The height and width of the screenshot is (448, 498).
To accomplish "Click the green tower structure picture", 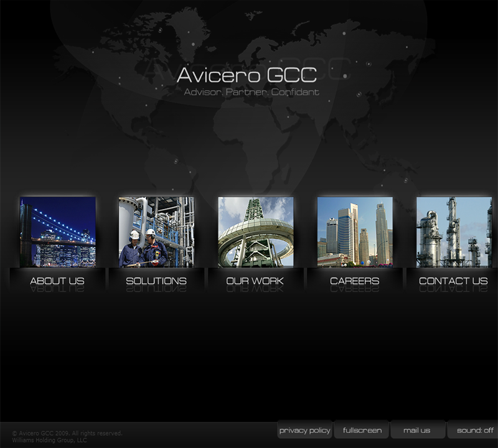I will (x=255, y=231).
